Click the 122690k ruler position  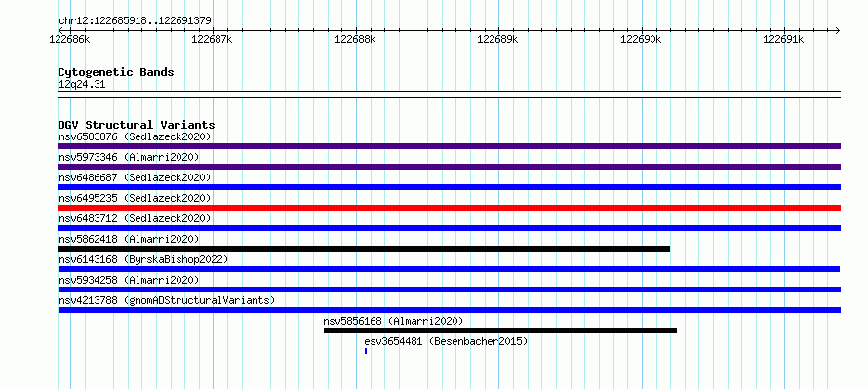click(x=641, y=39)
